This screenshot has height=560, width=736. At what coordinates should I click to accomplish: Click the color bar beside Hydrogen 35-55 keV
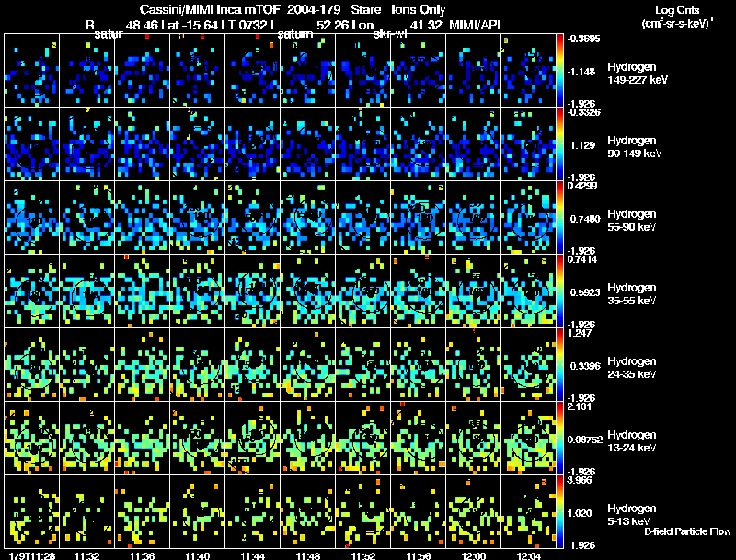559,291
